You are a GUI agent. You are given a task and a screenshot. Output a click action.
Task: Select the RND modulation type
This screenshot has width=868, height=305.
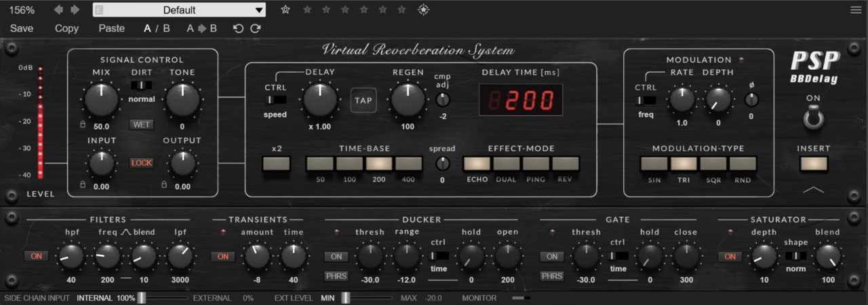[743, 163]
